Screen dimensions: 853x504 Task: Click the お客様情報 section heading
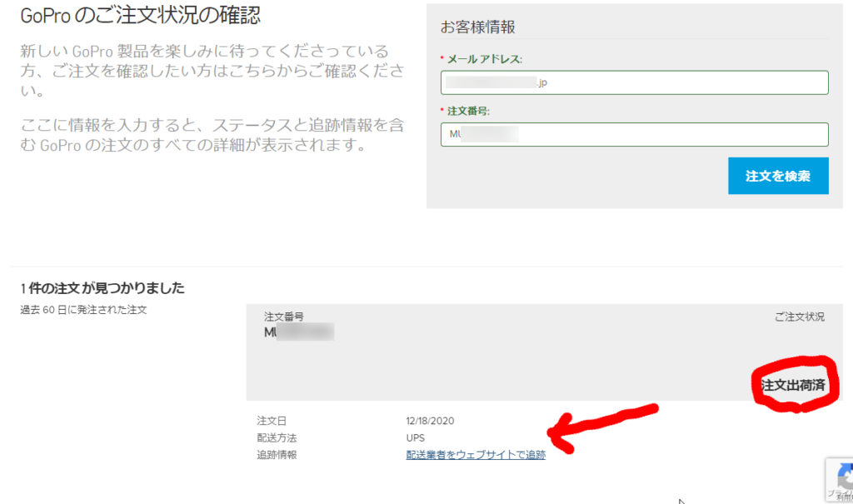pyautogui.click(x=478, y=27)
